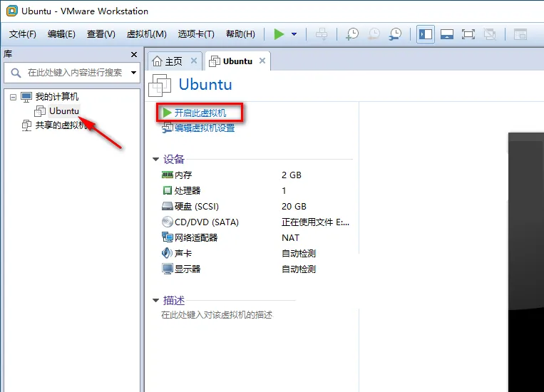Click the 处理器 processor device row

[x=257, y=190]
